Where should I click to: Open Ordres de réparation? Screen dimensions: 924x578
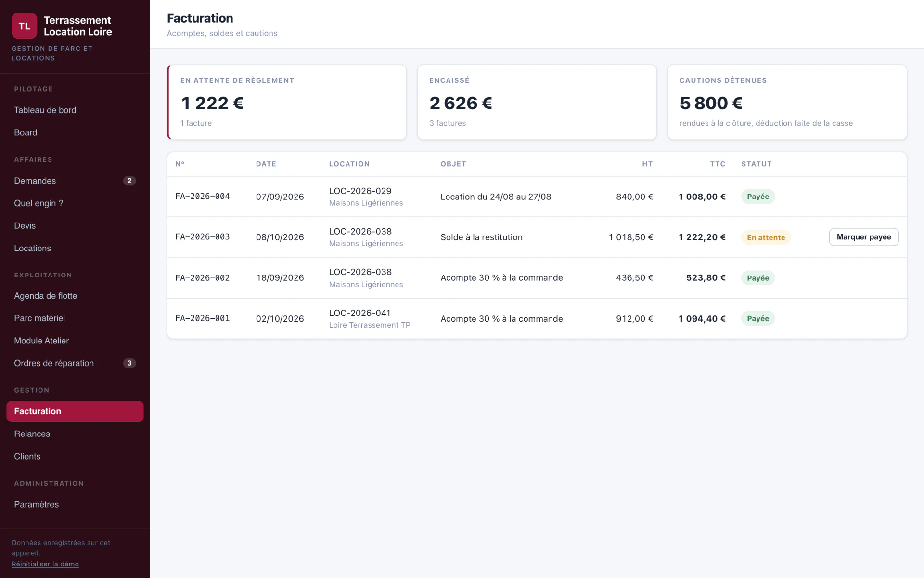(x=75, y=363)
